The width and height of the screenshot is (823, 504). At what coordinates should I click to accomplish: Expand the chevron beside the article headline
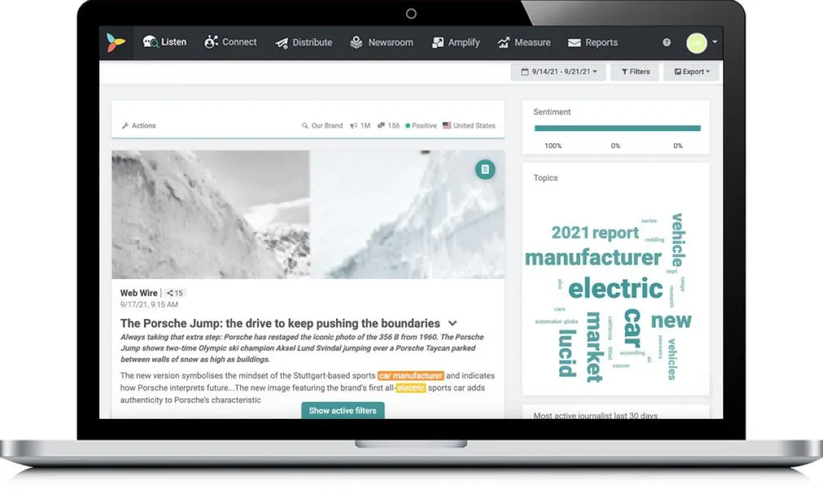[x=452, y=323]
